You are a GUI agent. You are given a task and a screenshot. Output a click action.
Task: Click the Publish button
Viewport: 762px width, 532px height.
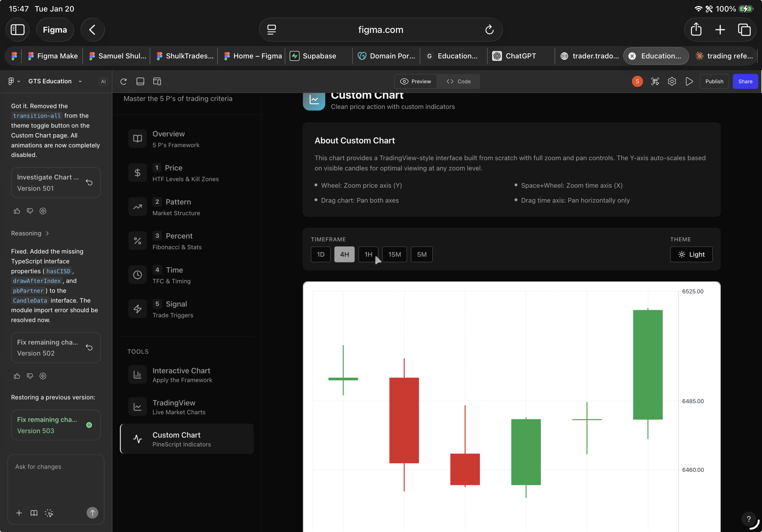pyautogui.click(x=714, y=81)
